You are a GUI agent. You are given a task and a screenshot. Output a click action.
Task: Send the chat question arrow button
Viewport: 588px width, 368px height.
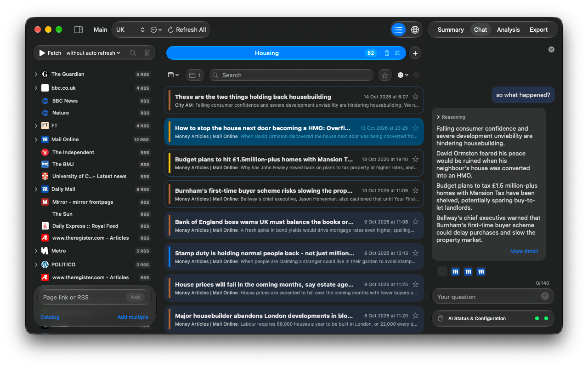[545, 296]
